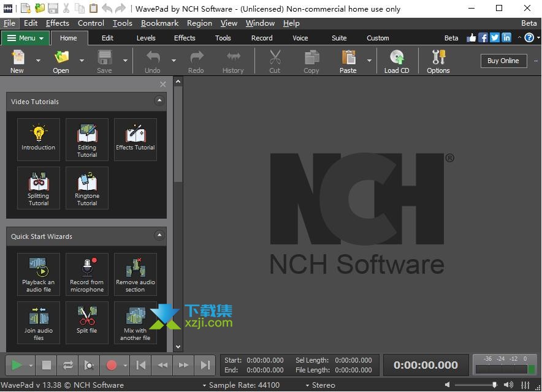Expand the Open button dropdown arrow
This screenshot has width=542, height=392.
click(82, 61)
